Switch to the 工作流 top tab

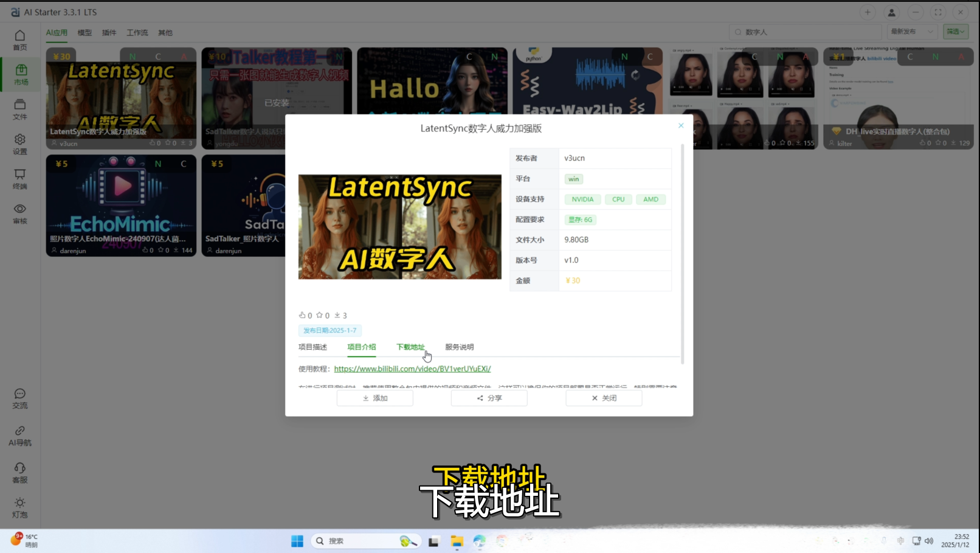[x=137, y=33]
